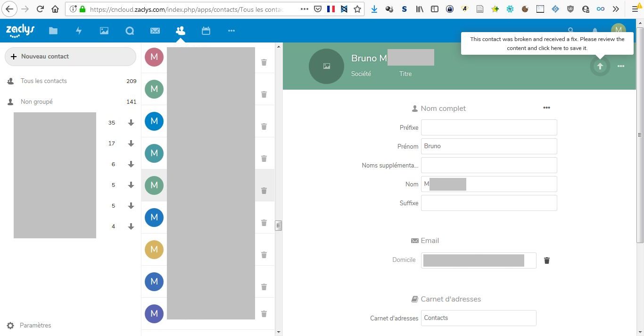Select Tous les contacts group
Image resolution: width=644 pixels, height=336 pixels.
click(43, 81)
